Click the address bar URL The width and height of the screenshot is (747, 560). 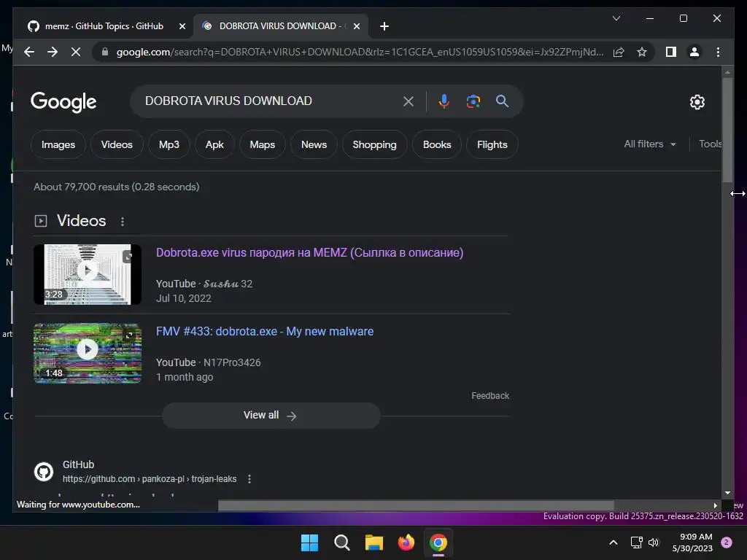(x=360, y=52)
